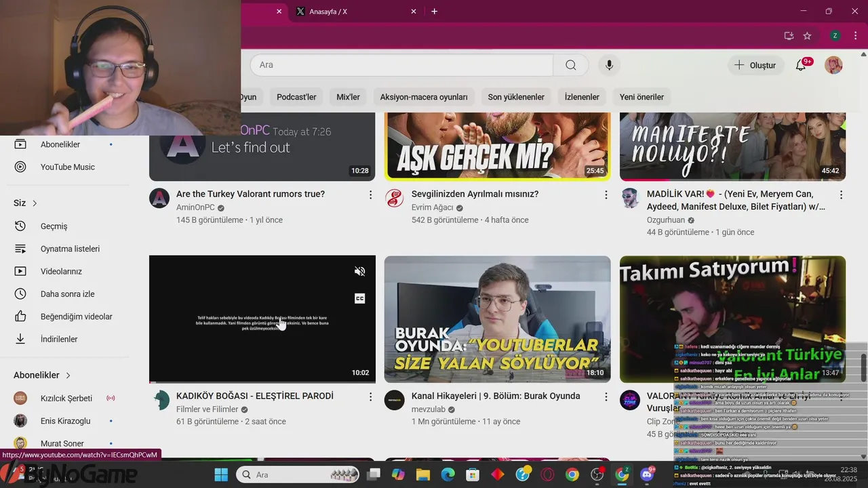Open the AŞK GERÇEK Mİ? thumbnail
Image resolution: width=868 pixels, height=488 pixels.
(497, 147)
